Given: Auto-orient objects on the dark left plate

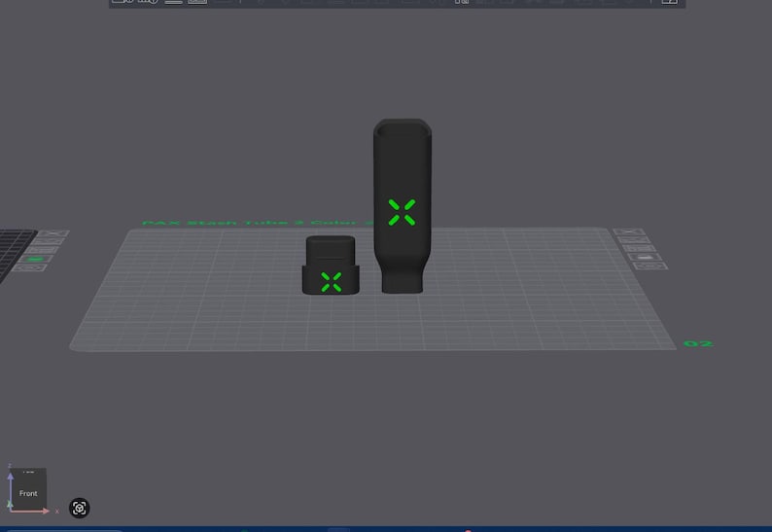Looking at the screenshot, I should 48,241.
